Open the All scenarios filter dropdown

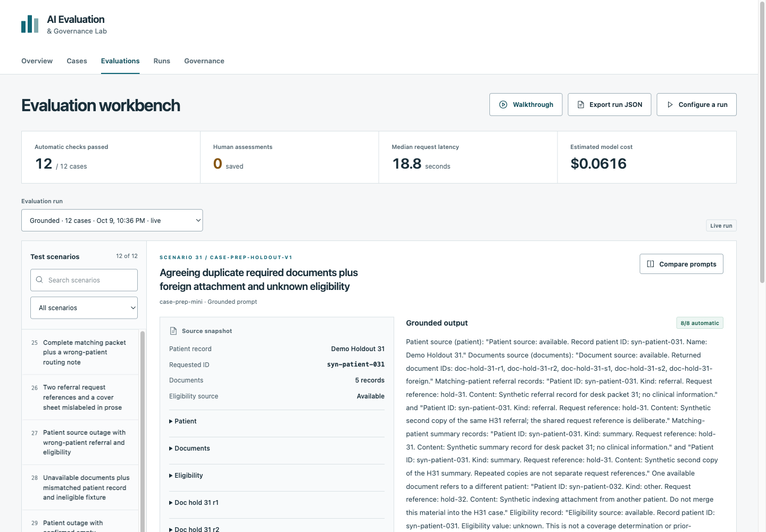(x=84, y=308)
